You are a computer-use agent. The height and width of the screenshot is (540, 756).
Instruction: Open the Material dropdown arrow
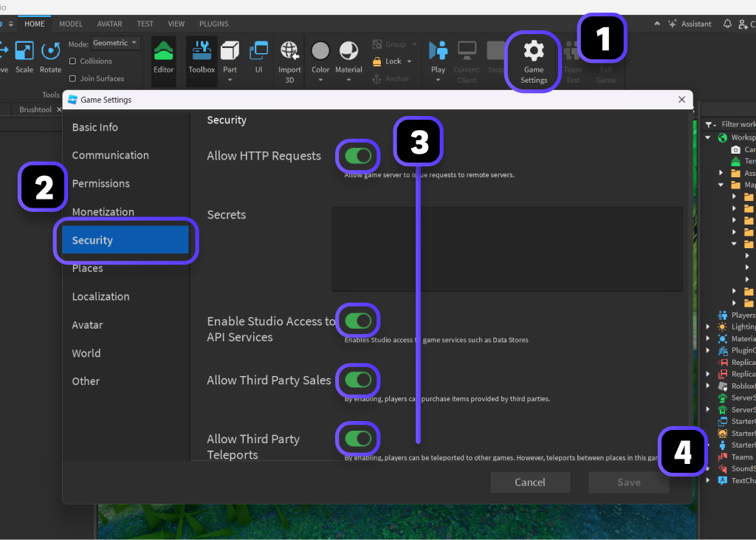tap(348, 80)
